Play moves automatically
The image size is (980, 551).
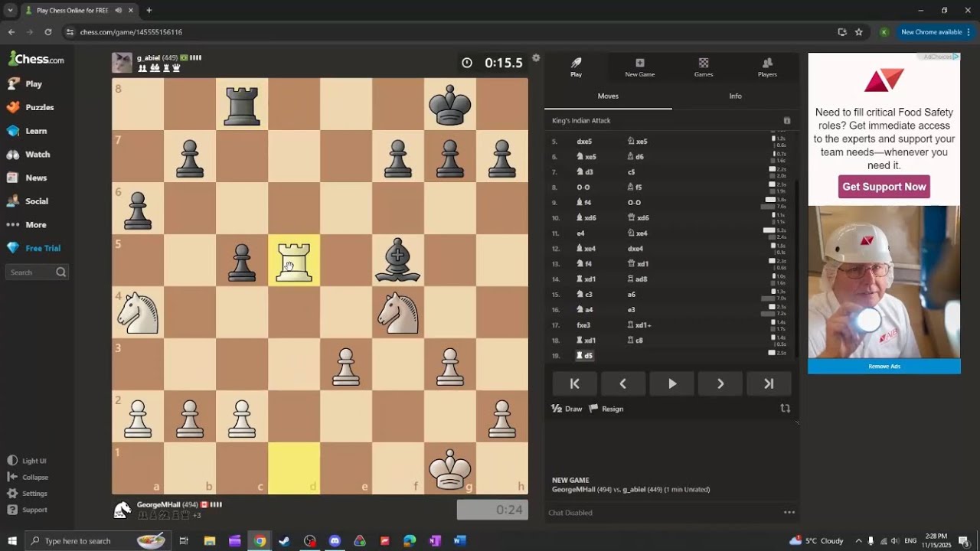click(671, 384)
